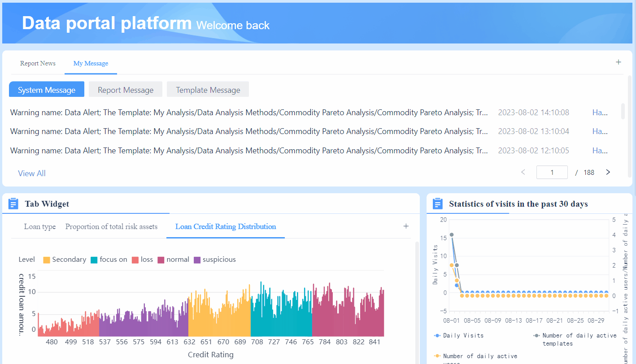Go to next message page with right chevron
The image size is (636, 364).
pyautogui.click(x=608, y=172)
